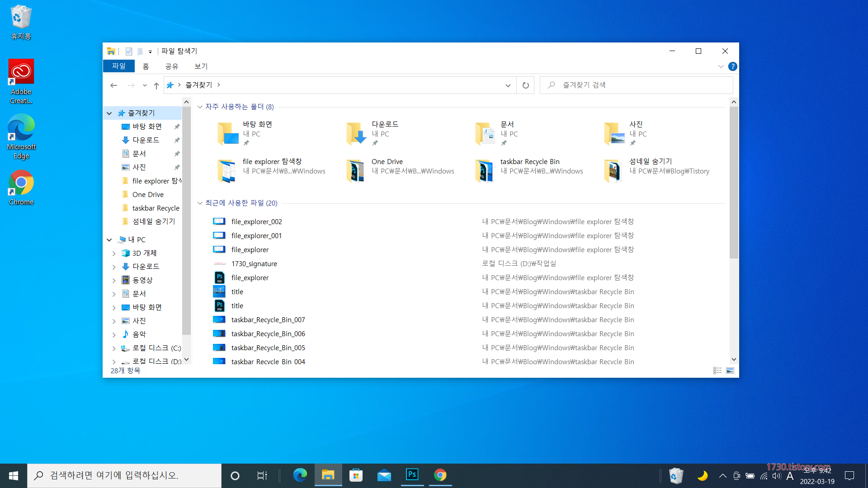Open the 파일 menu tab

point(119,66)
